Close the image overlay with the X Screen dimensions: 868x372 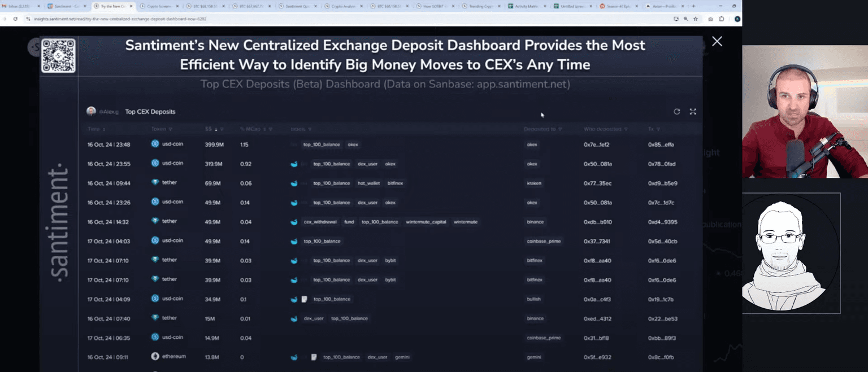point(717,41)
